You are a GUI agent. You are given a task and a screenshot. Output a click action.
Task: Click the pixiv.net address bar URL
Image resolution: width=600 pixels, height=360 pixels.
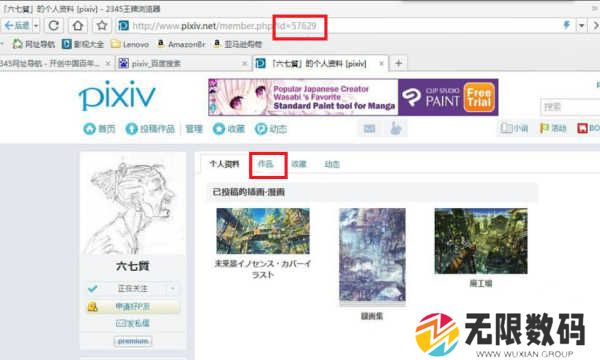224,26
